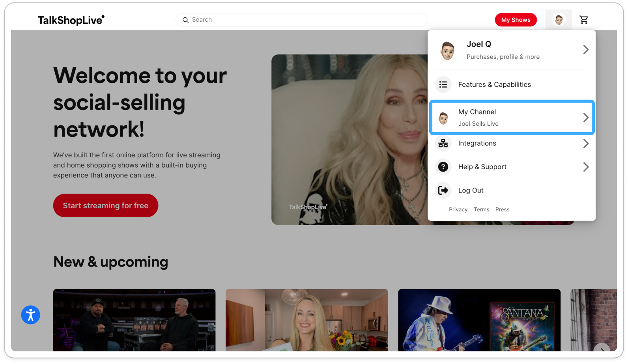The width and height of the screenshot is (628, 364).
Task: Click the Integrations network icon
Action: (443, 144)
